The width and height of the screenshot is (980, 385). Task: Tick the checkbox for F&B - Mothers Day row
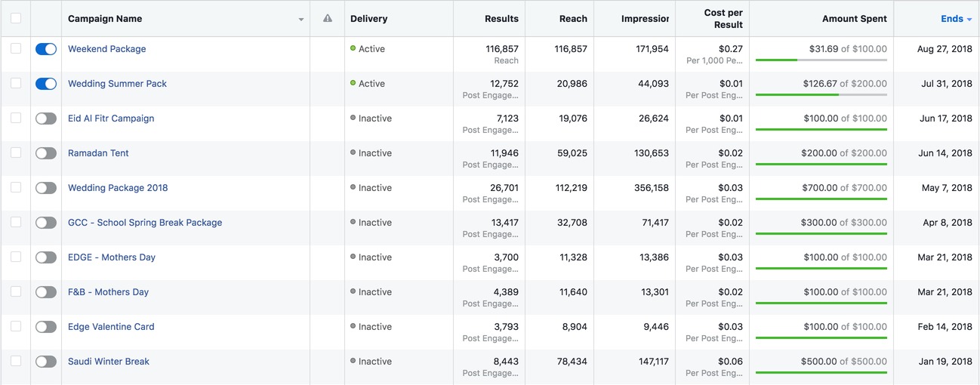click(x=16, y=291)
